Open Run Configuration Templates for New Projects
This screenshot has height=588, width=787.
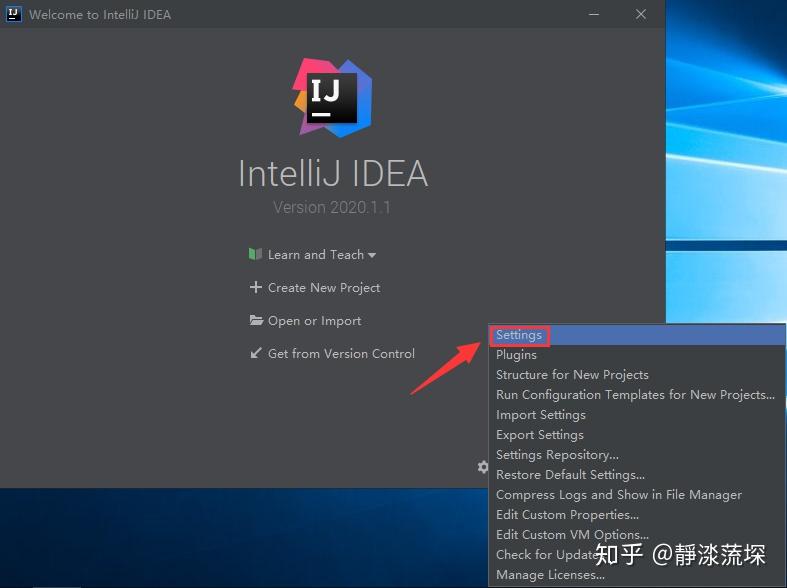(x=636, y=395)
